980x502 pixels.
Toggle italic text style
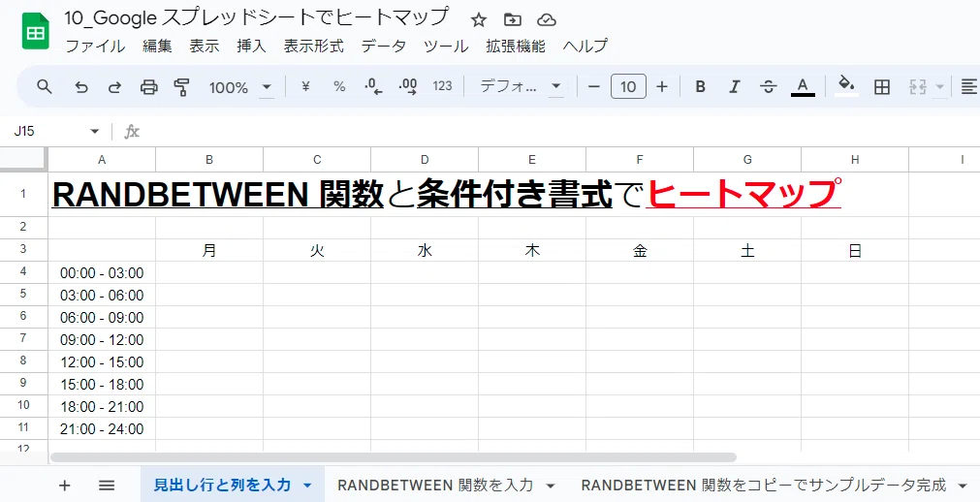click(735, 87)
